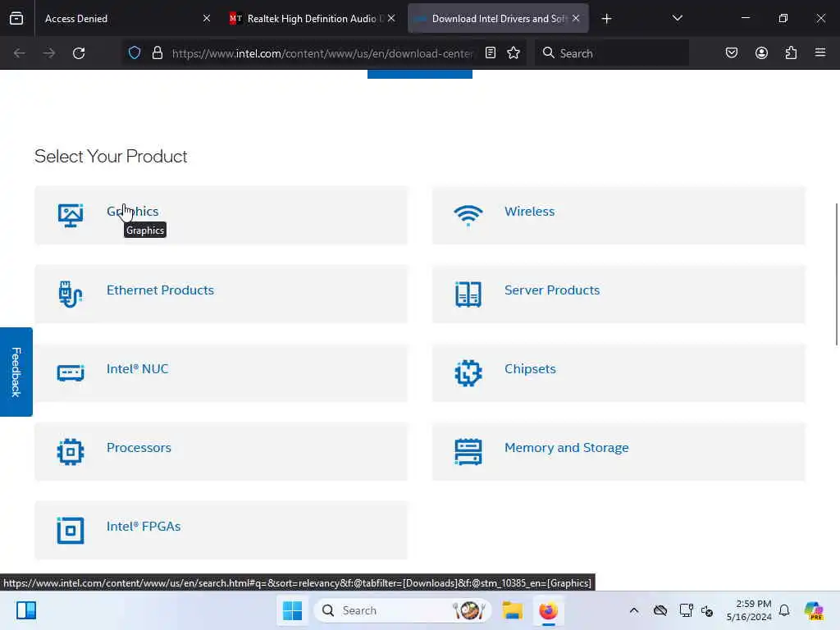Open a new browser tab

tap(606, 19)
